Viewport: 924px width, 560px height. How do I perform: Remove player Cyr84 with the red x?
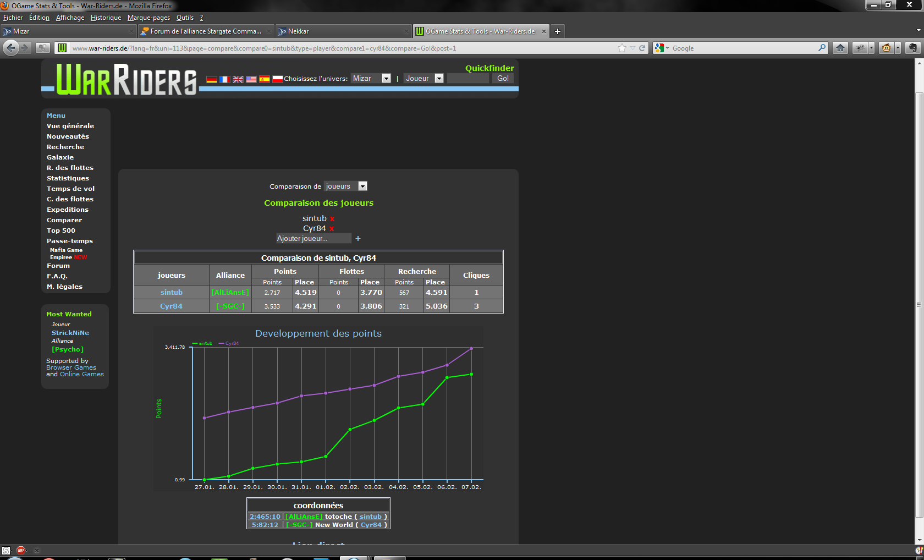click(332, 229)
